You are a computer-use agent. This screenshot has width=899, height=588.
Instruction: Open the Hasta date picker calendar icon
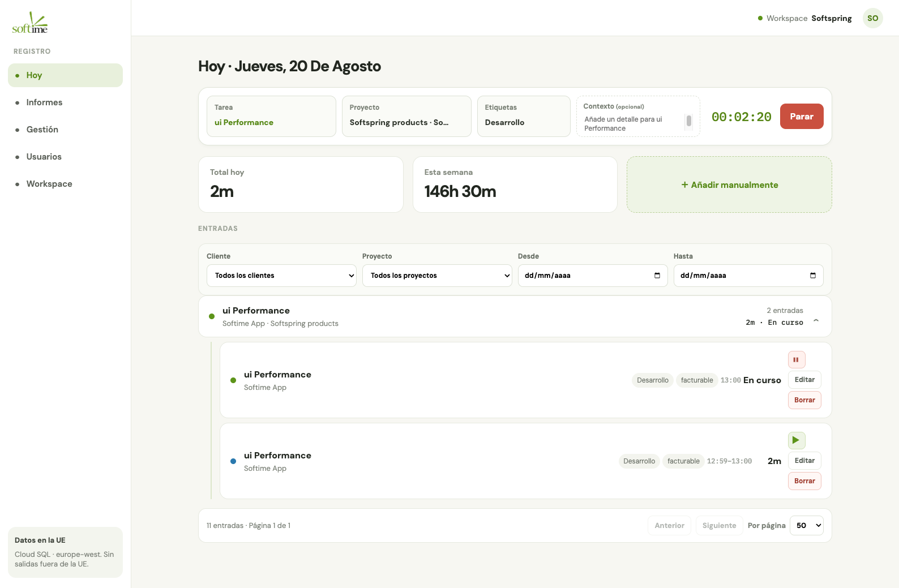(x=813, y=276)
